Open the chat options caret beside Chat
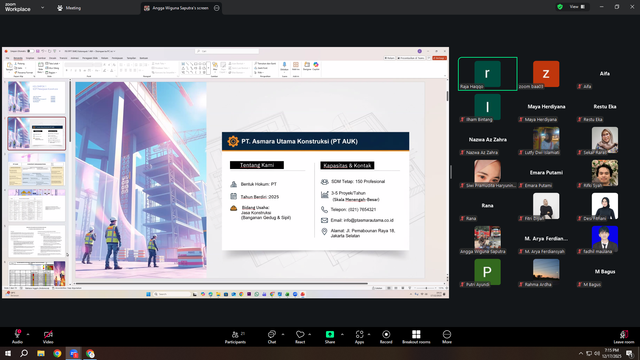This screenshot has height=360, width=640. point(283,334)
